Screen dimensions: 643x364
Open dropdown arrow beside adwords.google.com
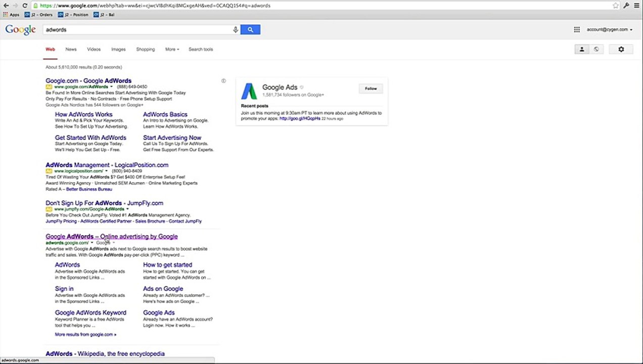pos(92,243)
